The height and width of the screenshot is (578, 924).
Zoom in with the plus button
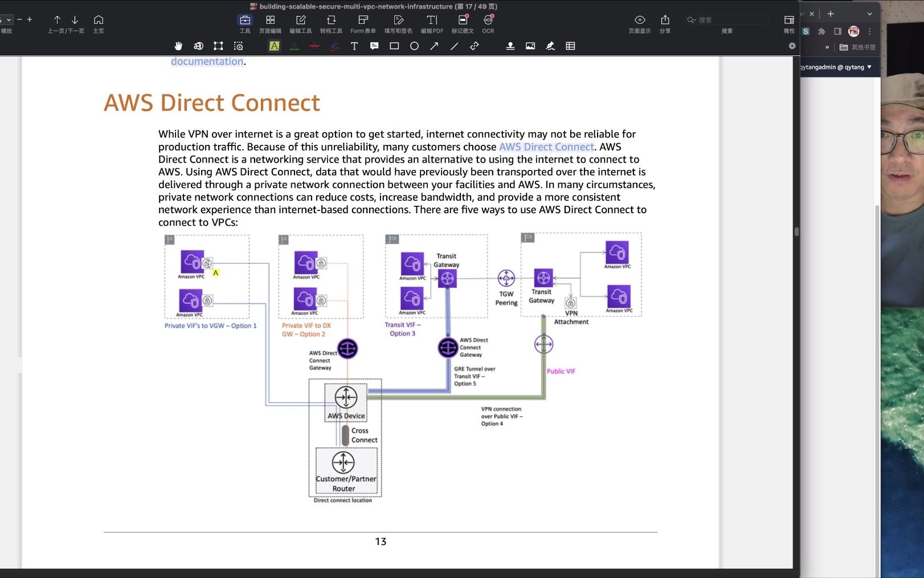pyautogui.click(x=30, y=20)
